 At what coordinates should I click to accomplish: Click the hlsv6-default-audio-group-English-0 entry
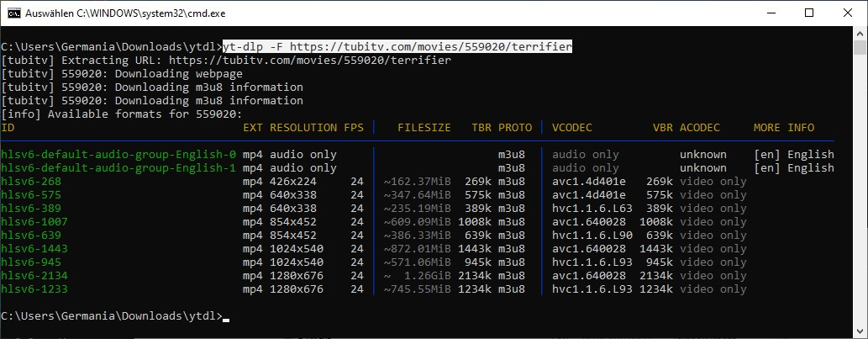(118, 155)
